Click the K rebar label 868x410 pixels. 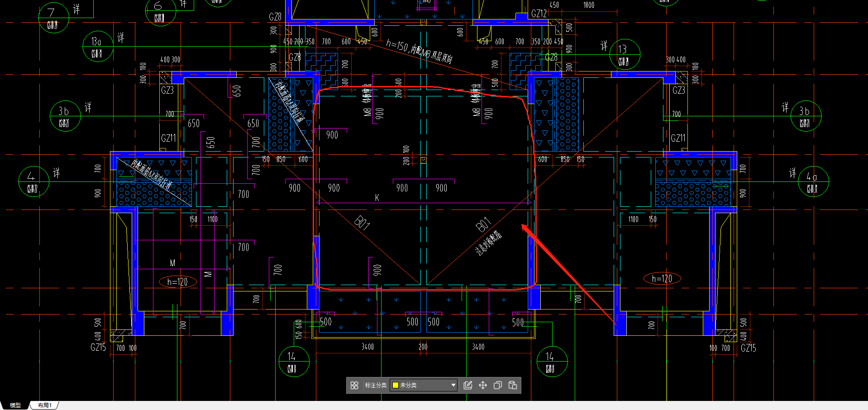coord(377,198)
